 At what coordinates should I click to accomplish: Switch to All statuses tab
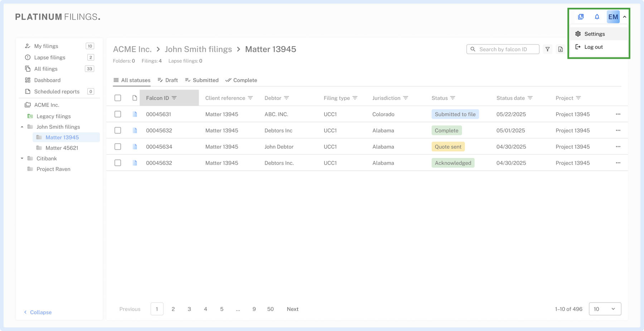tap(132, 80)
